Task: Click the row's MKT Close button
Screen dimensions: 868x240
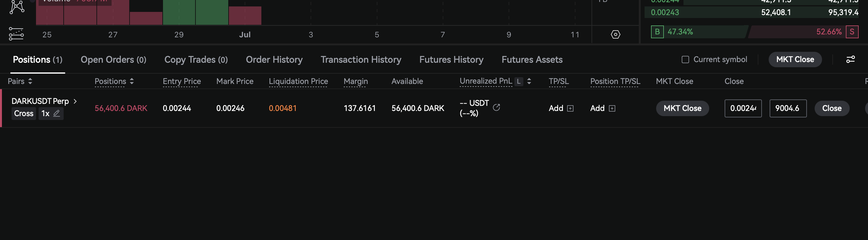Action: pos(682,108)
